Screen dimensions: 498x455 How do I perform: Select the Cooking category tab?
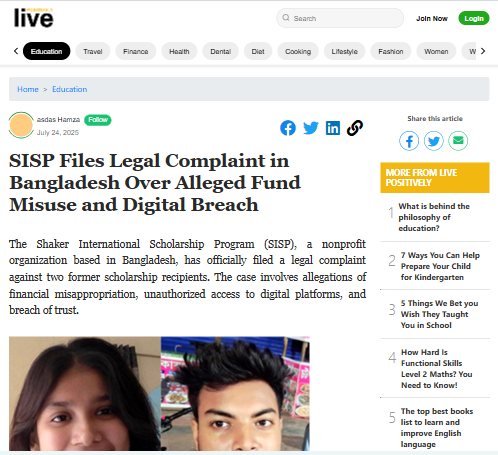point(298,51)
